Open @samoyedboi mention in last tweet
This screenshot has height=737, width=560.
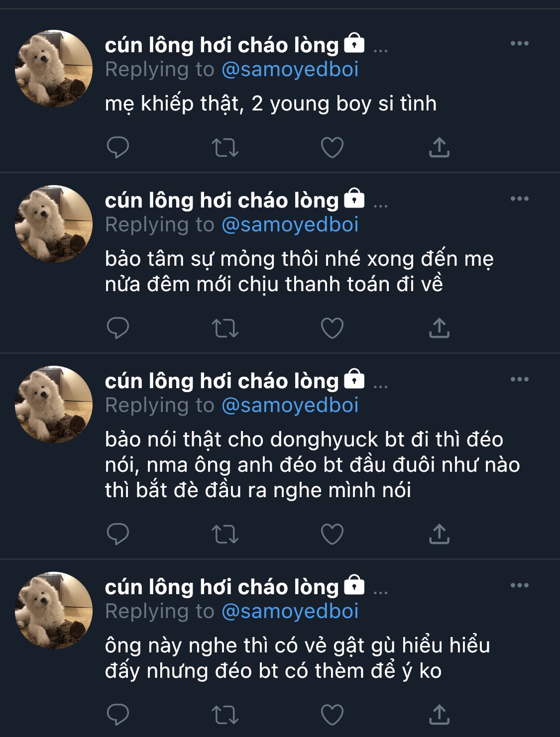coord(290,611)
